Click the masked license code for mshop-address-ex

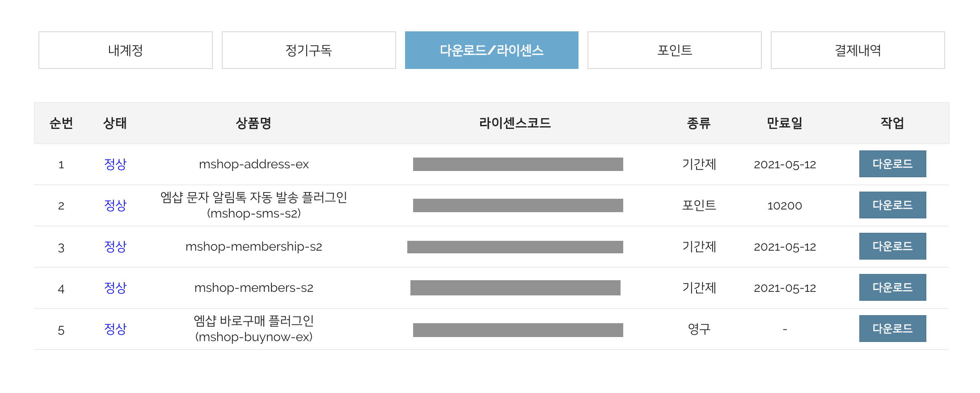(518, 164)
